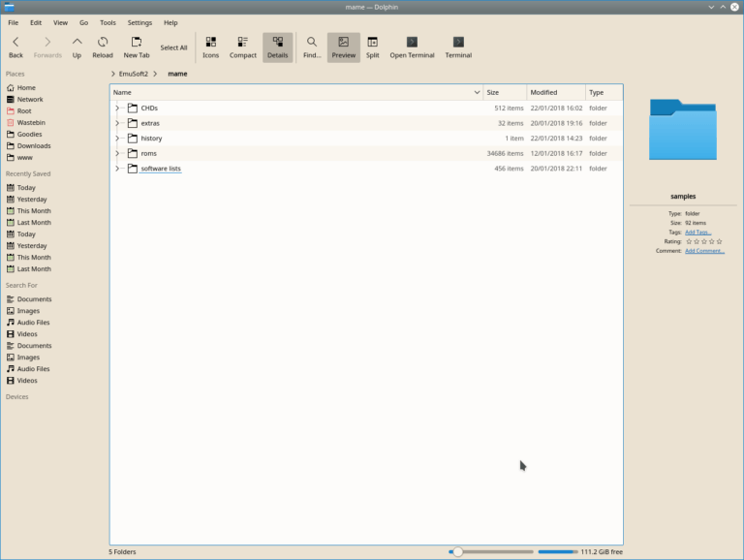Open a New Tab in Dolphin
Image resolution: width=744 pixels, height=560 pixels.
(137, 47)
